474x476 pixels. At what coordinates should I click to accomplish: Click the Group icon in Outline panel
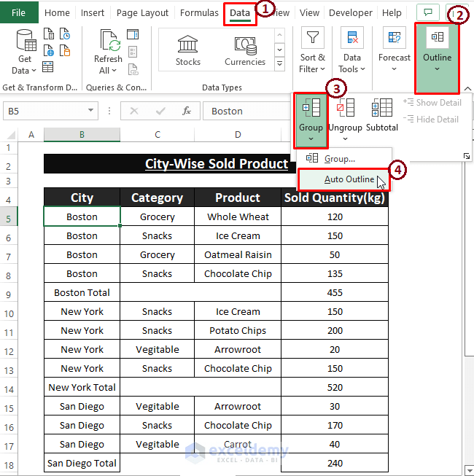tap(311, 108)
